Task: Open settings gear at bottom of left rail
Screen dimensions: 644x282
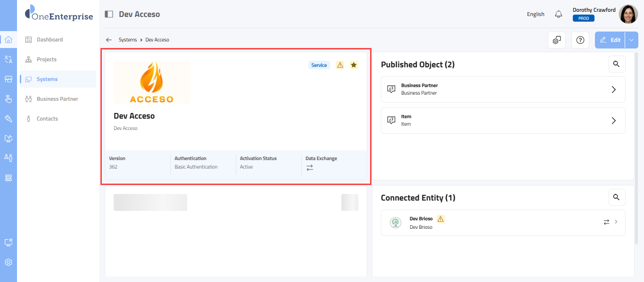Action: pyautogui.click(x=8, y=262)
